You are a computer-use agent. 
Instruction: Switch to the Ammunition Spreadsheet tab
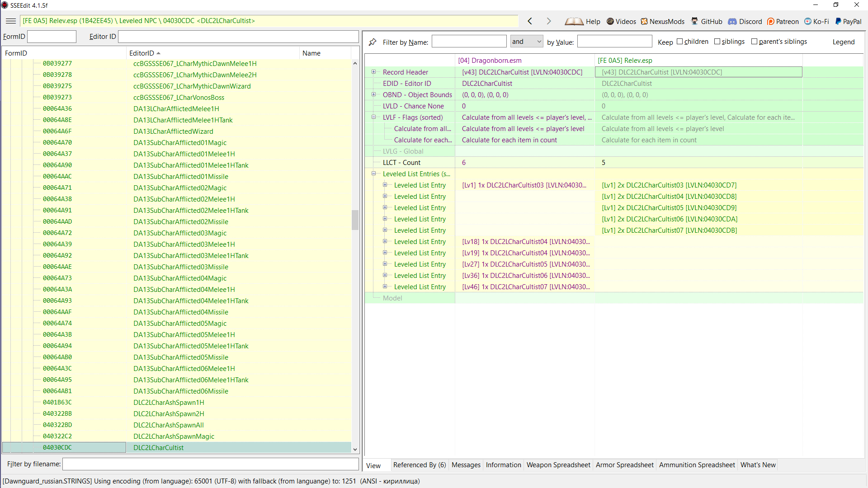[697, 465]
